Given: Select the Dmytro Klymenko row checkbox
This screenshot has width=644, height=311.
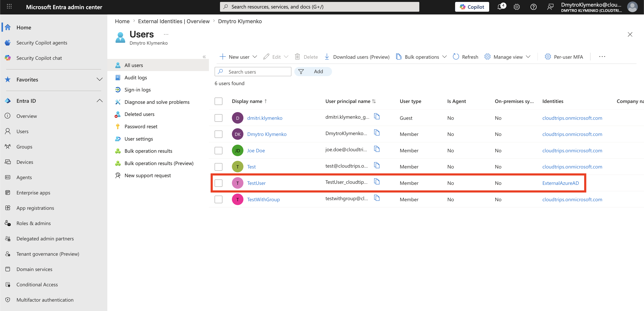Looking at the screenshot, I should 218,134.
